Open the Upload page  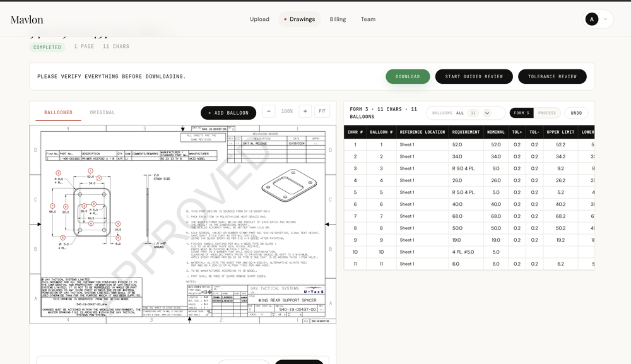(x=259, y=19)
